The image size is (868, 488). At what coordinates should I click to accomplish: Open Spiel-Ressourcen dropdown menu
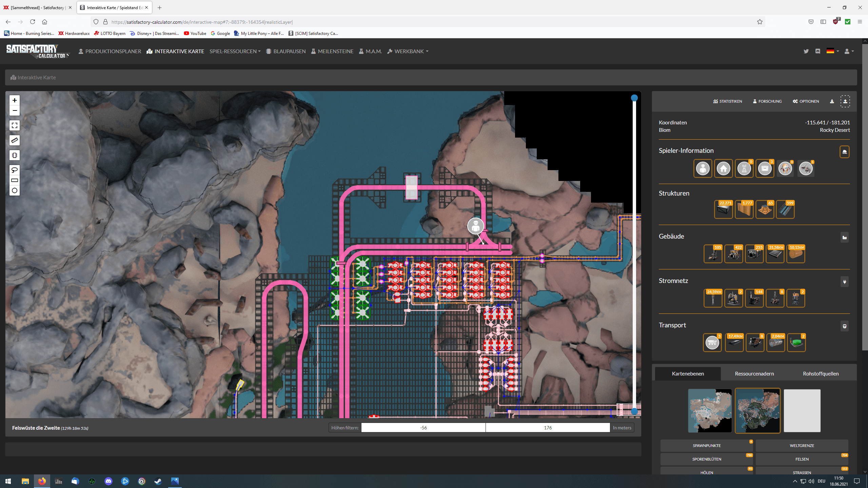pyautogui.click(x=235, y=51)
